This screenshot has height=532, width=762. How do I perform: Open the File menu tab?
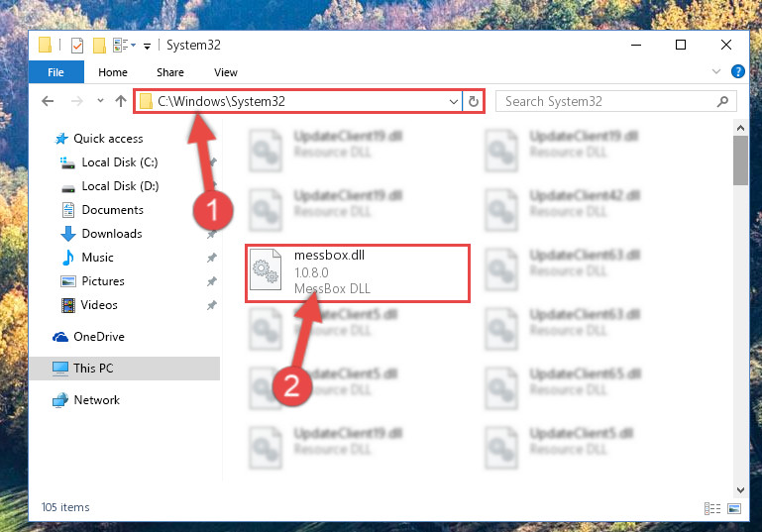coord(55,72)
